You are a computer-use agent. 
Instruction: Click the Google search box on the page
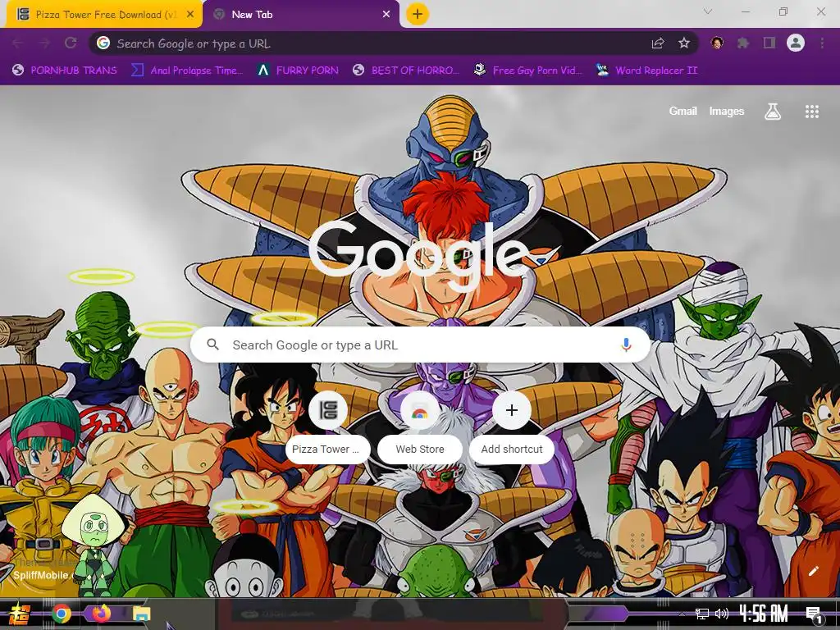click(420, 345)
